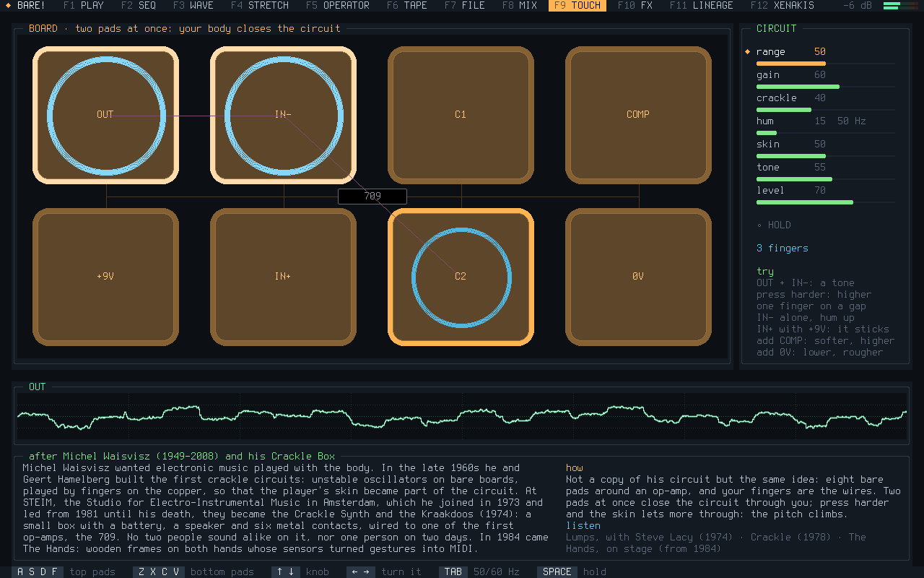Viewport: 924px width, 578px height.
Task: Go to the F3 WAVE tab
Action: [x=193, y=6]
